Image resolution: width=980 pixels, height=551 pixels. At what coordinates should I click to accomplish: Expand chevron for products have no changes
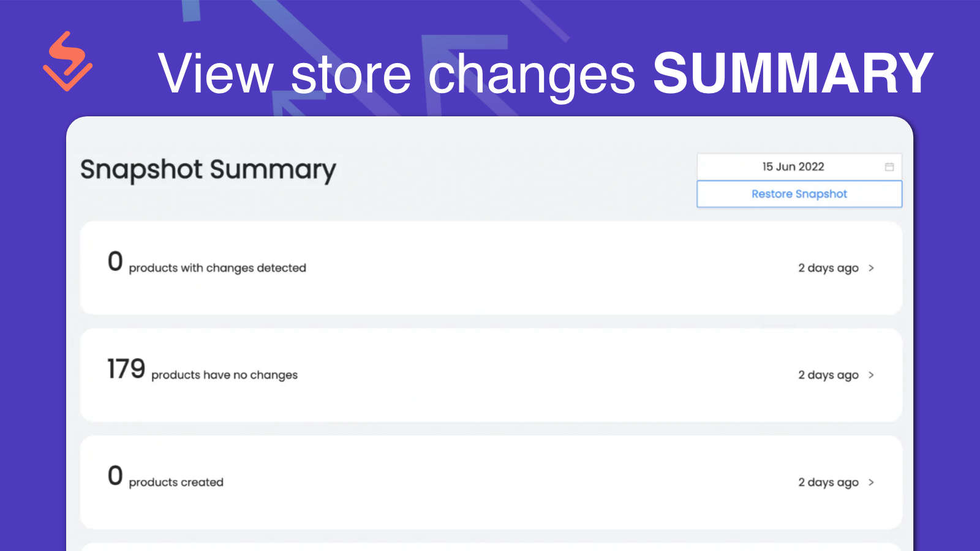click(871, 375)
